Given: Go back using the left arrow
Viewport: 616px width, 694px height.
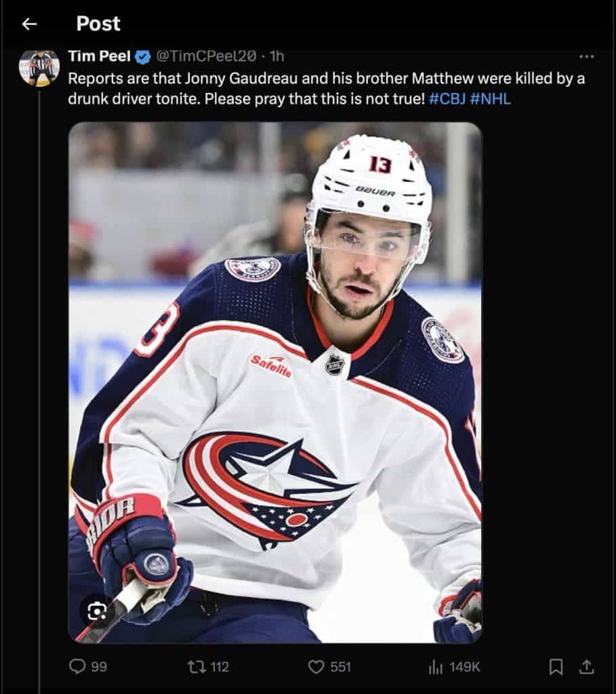Looking at the screenshot, I should pos(29,24).
